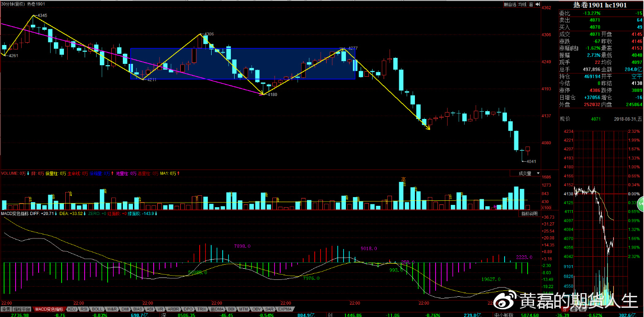Click the 现价 4071 label
The width and height of the screenshot is (644, 317).
pos(581,119)
